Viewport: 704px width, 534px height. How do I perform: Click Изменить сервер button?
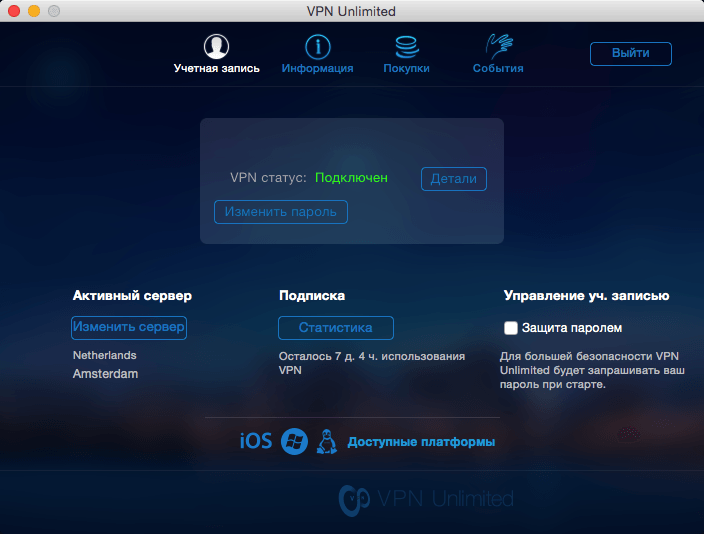click(x=129, y=327)
